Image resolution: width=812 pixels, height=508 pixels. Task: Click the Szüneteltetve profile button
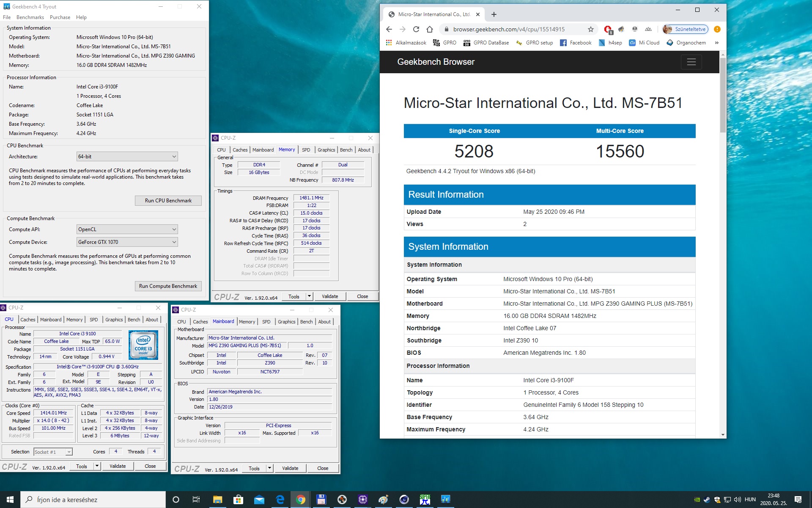[686, 29]
